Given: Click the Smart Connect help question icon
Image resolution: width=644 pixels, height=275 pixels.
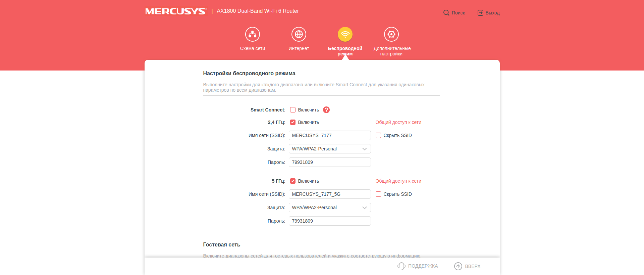Looking at the screenshot, I should [x=326, y=110].
